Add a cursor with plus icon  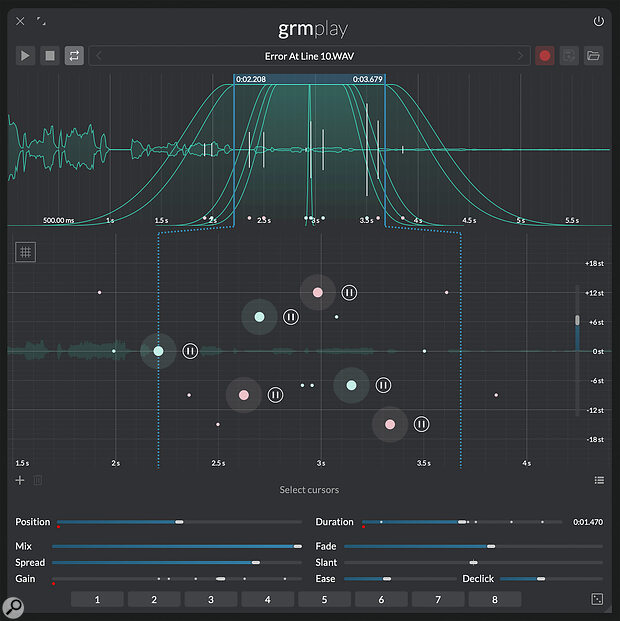20,480
